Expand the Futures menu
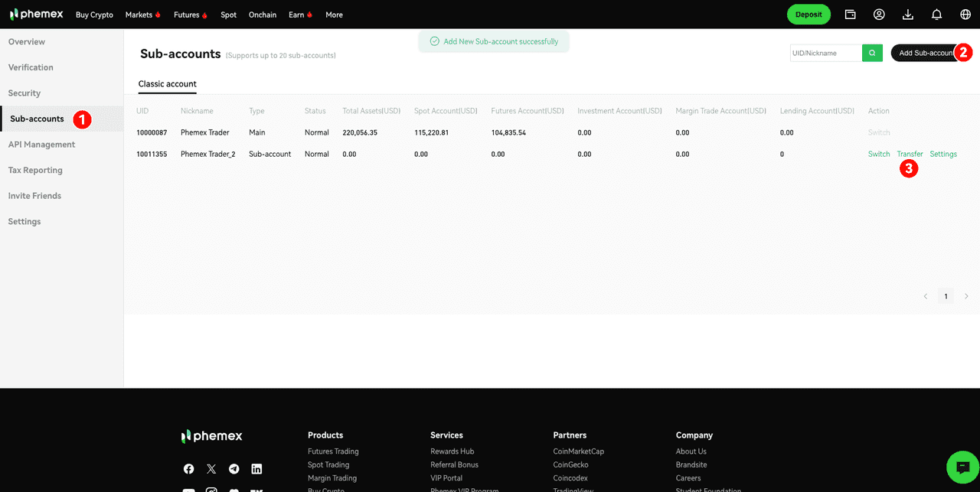 tap(191, 15)
